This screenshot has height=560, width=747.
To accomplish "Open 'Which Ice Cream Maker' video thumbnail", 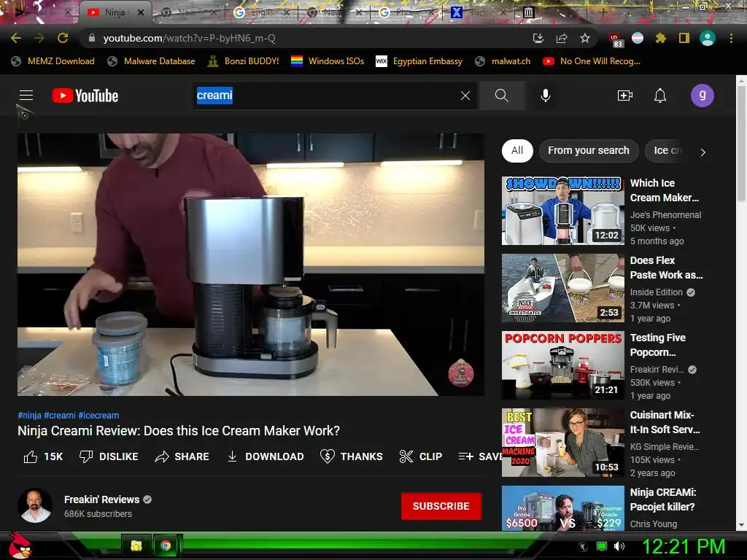I will tap(562, 211).
